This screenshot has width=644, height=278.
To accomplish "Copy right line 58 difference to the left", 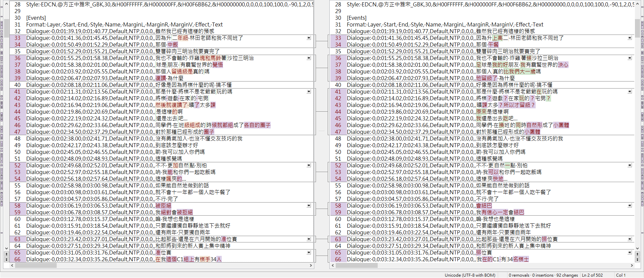I will point(630,206).
